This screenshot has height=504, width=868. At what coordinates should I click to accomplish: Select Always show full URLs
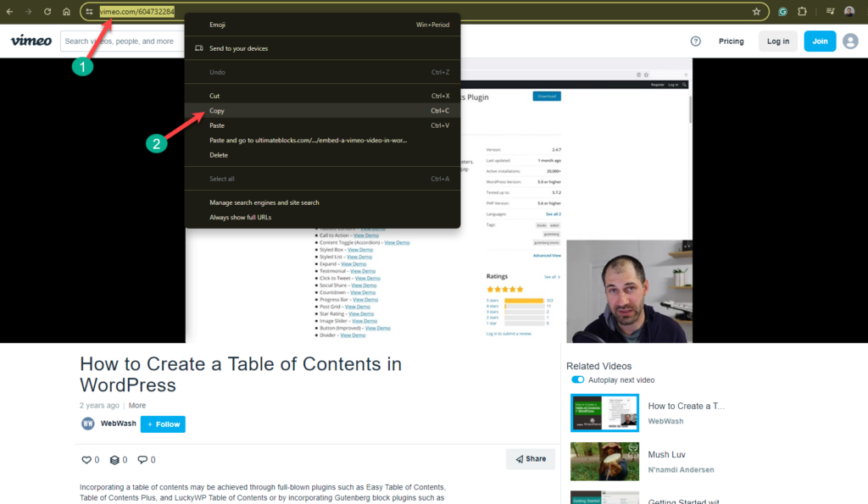pos(322,218)
